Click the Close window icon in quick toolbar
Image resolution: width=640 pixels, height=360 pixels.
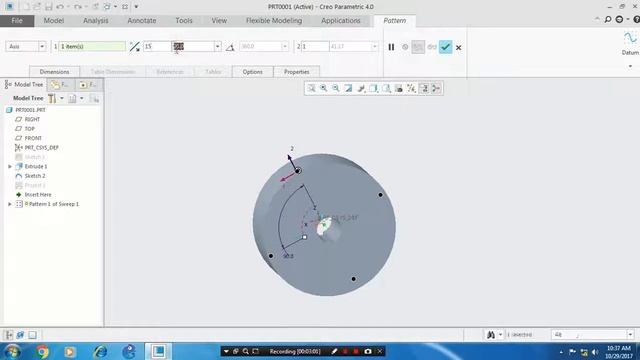coord(125,7)
